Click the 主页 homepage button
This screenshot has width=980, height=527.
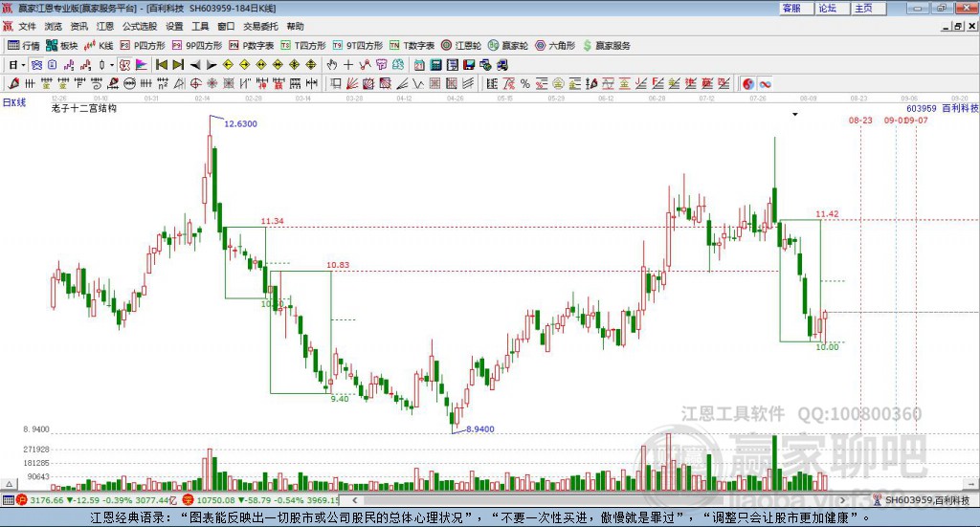pos(868,8)
